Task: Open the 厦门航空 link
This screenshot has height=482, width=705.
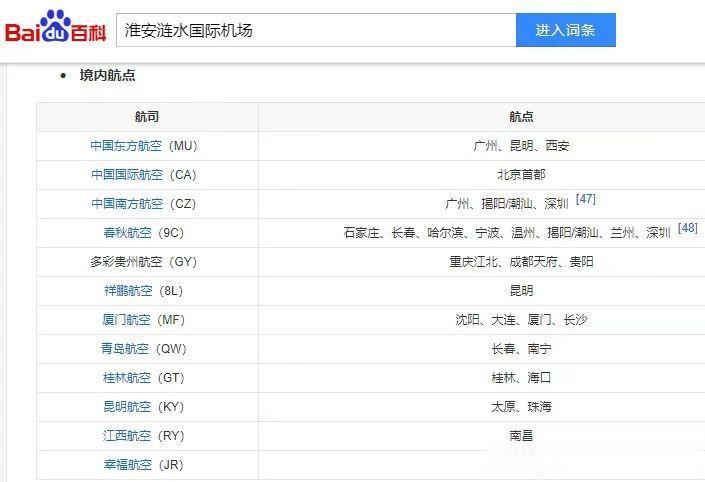Action: (126, 320)
